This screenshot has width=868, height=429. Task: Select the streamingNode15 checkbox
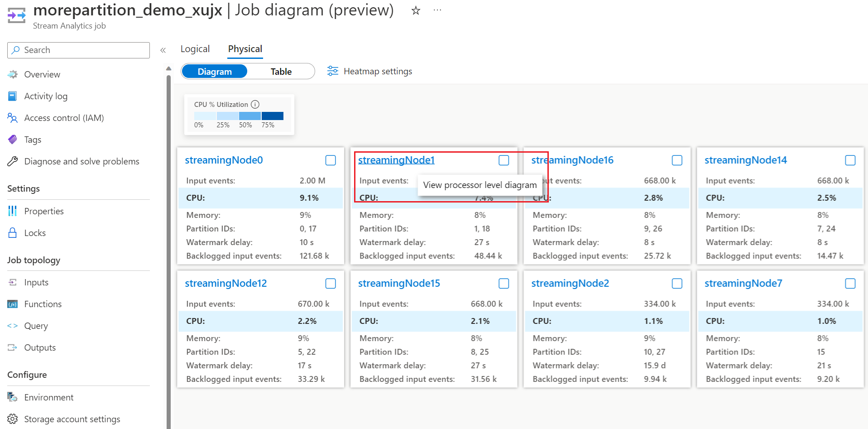click(x=504, y=284)
